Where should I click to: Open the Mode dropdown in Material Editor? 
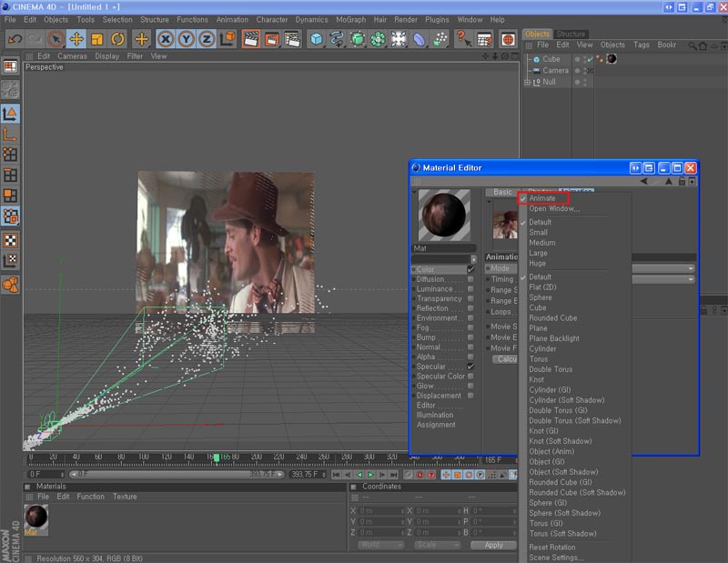[664, 268]
